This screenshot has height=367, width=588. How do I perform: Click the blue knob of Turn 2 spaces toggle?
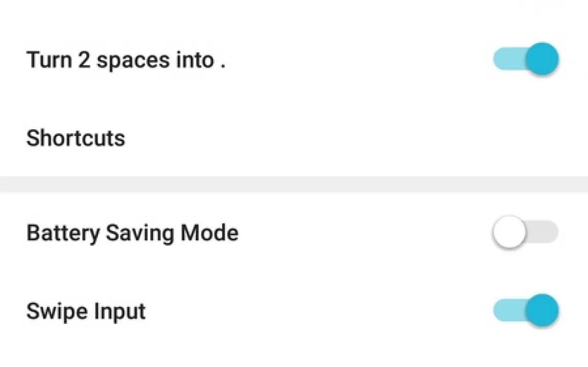click(541, 59)
